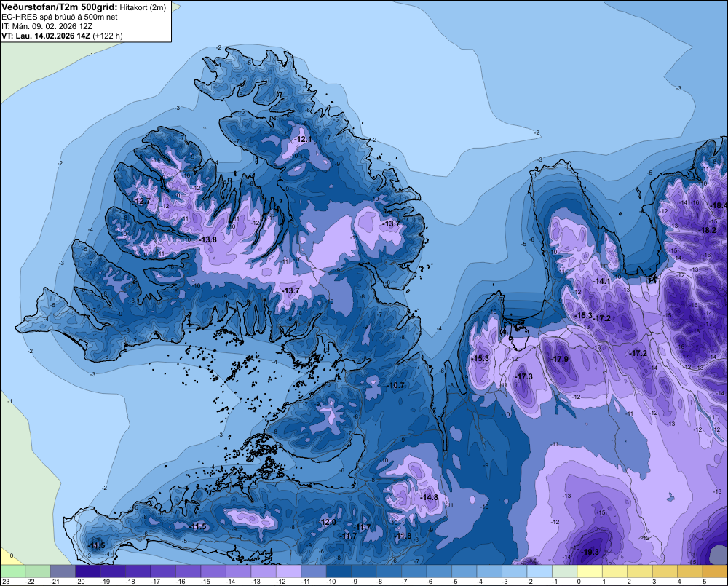The image size is (728, 586).
Task: Click the -10.7 temperature value on the map
Action: (x=395, y=385)
